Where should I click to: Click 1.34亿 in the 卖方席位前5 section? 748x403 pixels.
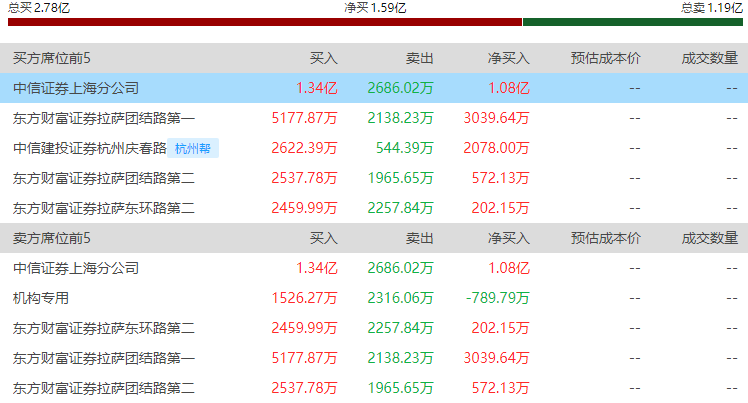click(317, 268)
